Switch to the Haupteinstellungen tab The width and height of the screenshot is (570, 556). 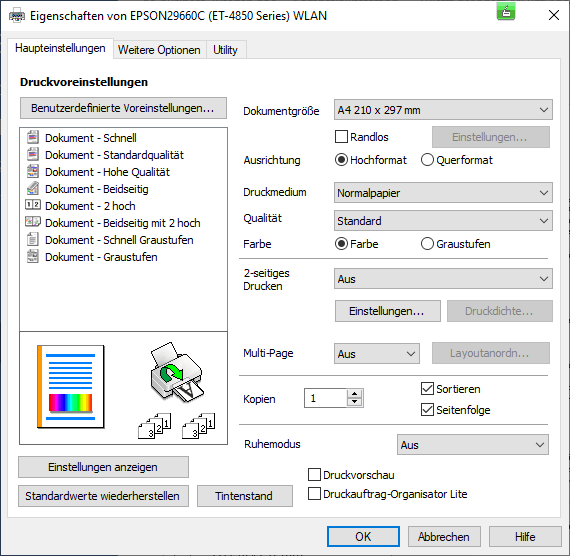point(60,48)
